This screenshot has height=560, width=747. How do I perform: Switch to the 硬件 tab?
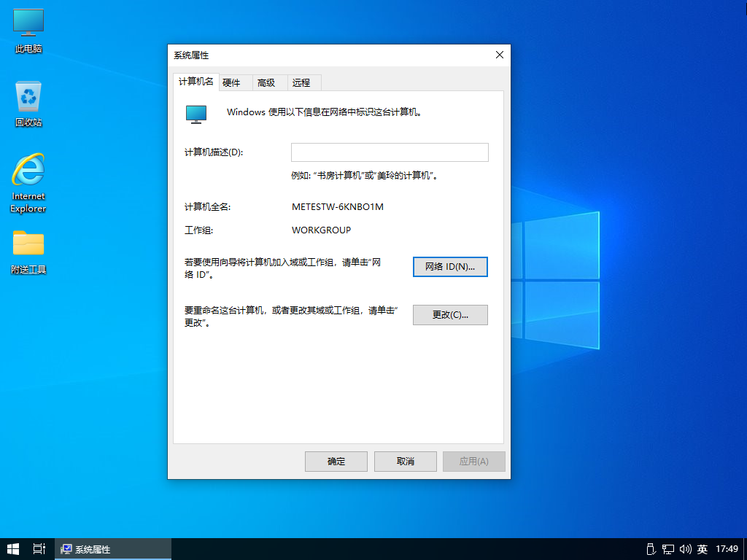pyautogui.click(x=232, y=83)
